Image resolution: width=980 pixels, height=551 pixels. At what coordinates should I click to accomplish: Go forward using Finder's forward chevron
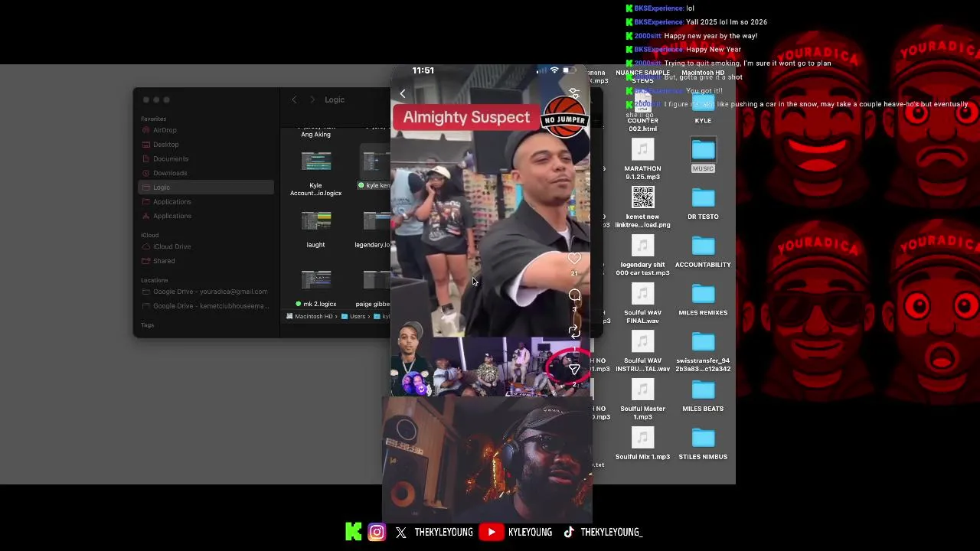pos(312,99)
